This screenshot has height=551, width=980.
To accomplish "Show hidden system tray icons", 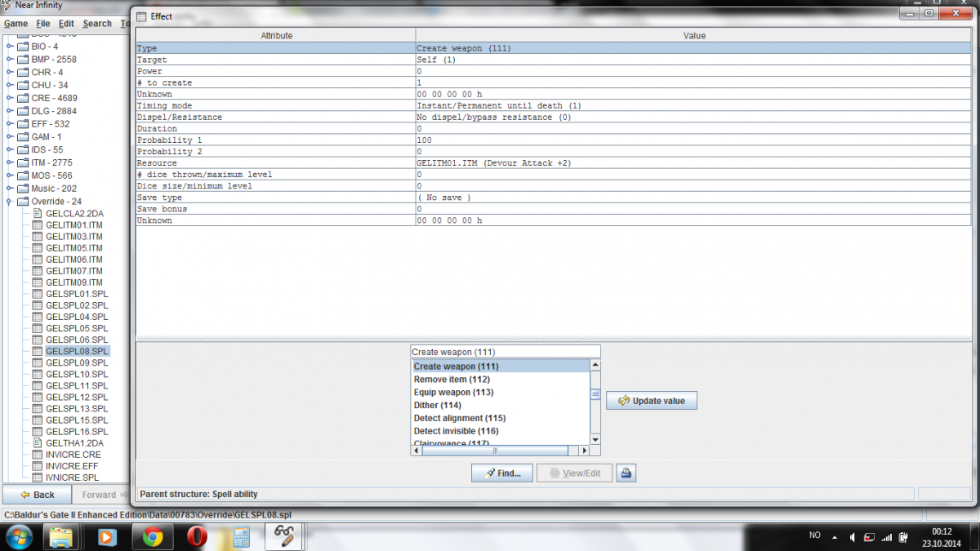I will tap(834, 537).
